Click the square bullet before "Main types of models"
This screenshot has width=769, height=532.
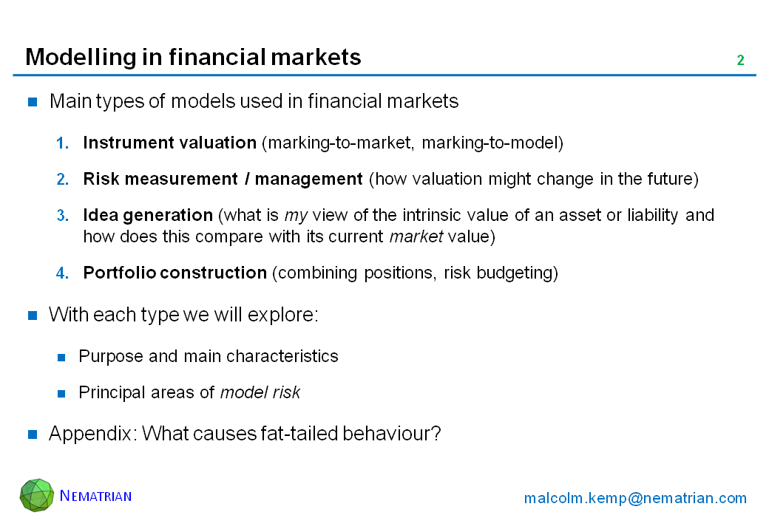[x=33, y=102]
